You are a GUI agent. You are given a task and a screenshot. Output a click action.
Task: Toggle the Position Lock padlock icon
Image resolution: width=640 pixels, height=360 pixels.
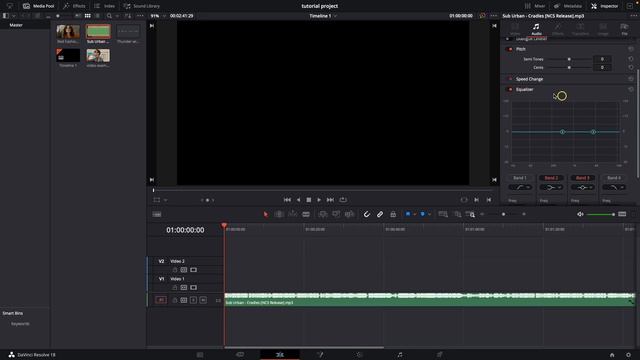coord(393,214)
